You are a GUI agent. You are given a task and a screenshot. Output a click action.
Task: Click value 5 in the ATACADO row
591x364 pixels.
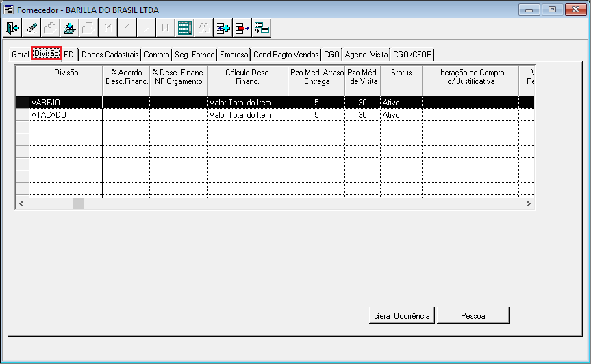tap(316, 115)
